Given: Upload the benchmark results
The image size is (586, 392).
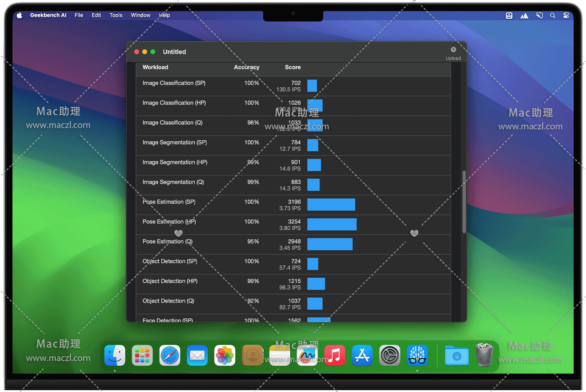Looking at the screenshot, I should point(453,53).
